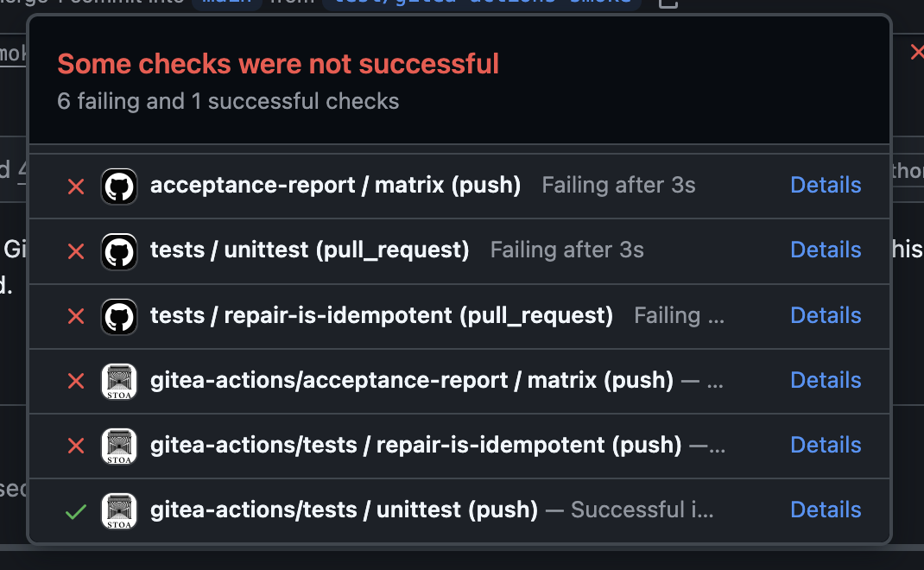Click the copy branch name icon at top
The width and height of the screenshot is (924, 570).
pos(668,3)
